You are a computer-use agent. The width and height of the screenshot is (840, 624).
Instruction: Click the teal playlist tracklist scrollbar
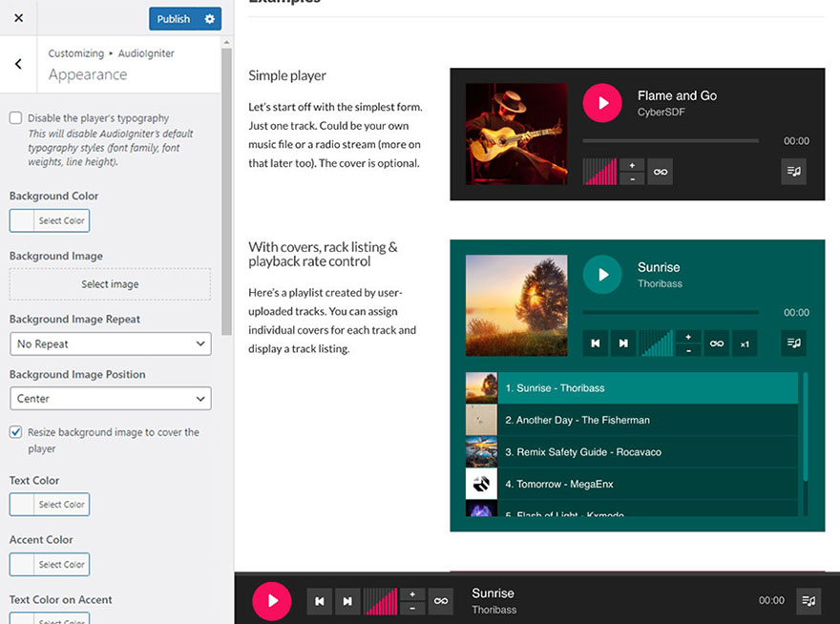pyautogui.click(x=806, y=427)
